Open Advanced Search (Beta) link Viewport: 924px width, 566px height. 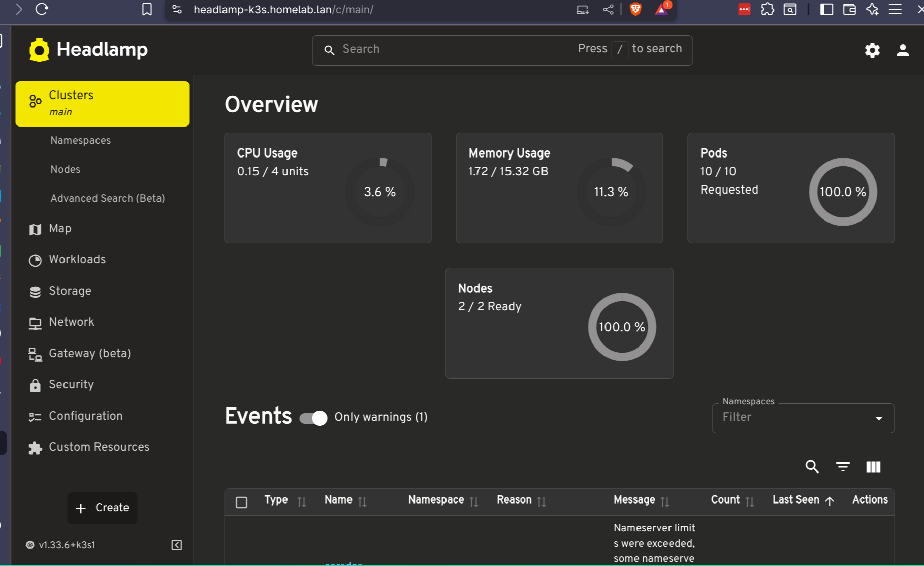pyautogui.click(x=108, y=198)
